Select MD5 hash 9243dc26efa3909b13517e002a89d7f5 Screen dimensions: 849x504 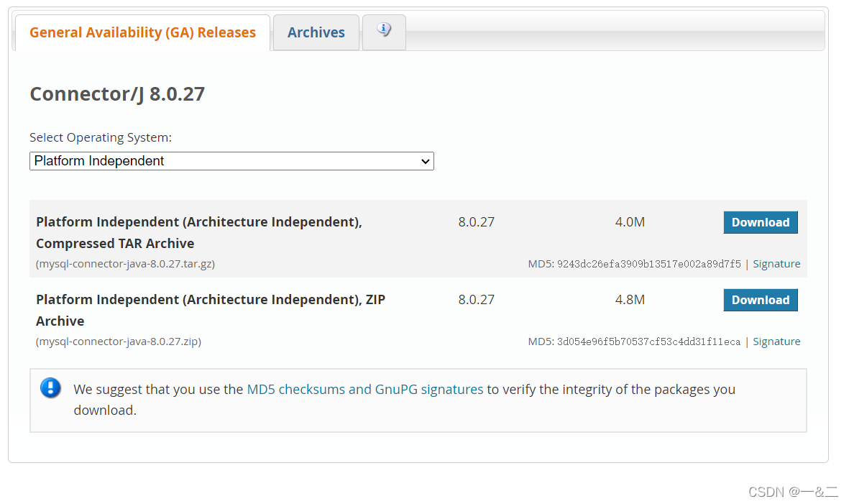[x=648, y=264]
